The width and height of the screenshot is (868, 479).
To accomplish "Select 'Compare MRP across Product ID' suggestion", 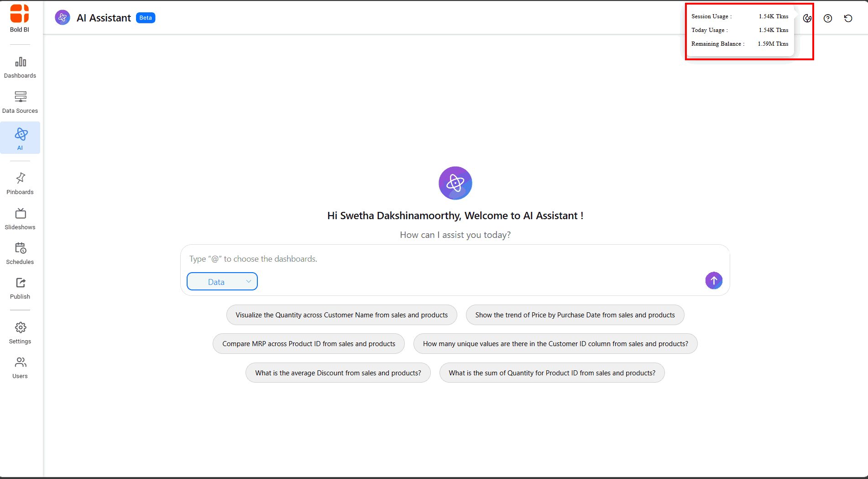I will (309, 344).
